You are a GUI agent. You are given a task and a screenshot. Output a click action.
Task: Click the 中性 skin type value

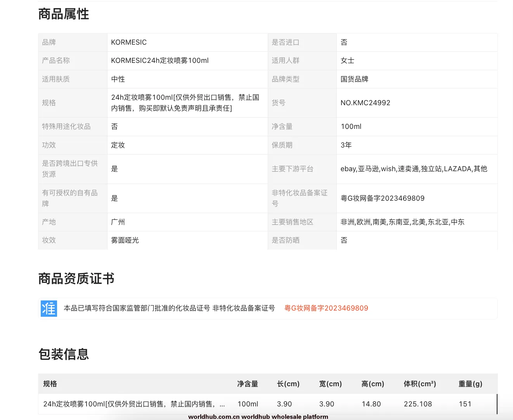(118, 79)
